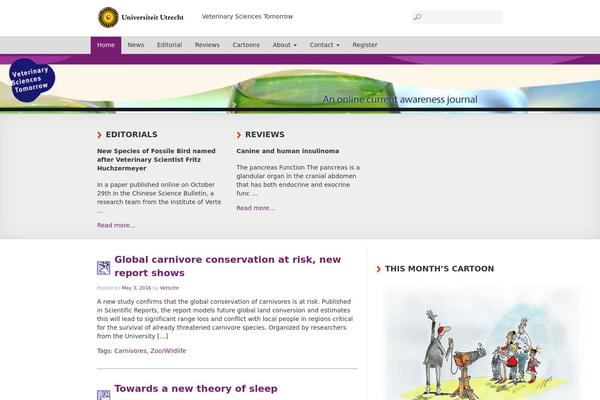Open the Home tab
Image resolution: width=600 pixels, height=400 pixels.
(x=106, y=45)
